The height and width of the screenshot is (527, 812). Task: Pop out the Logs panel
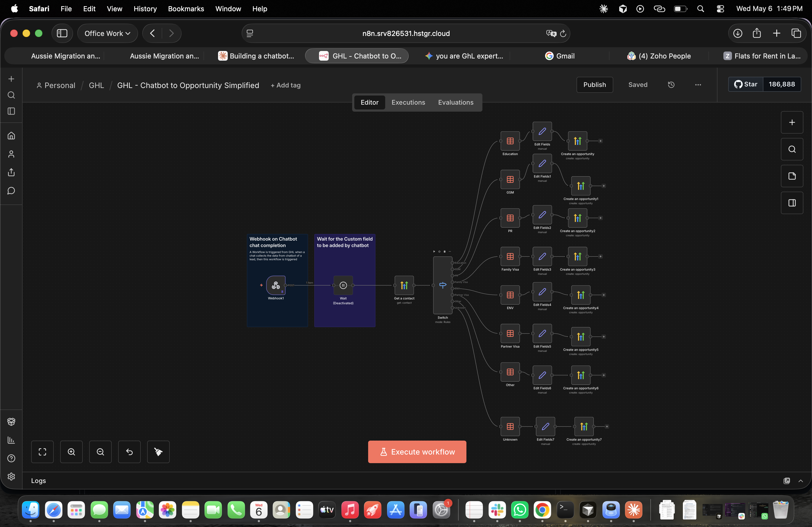[786, 481]
